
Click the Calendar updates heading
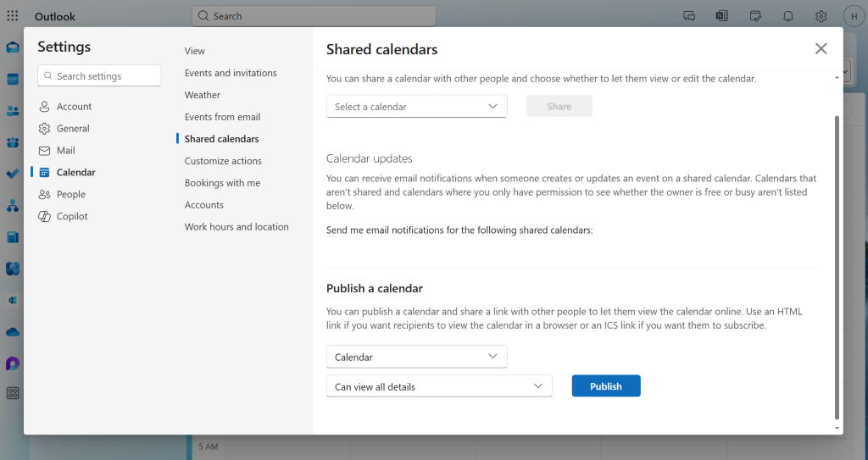click(370, 158)
